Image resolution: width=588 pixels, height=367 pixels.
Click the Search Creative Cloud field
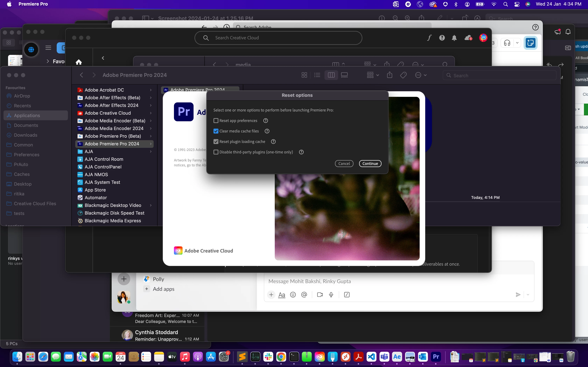click(278, 38)
